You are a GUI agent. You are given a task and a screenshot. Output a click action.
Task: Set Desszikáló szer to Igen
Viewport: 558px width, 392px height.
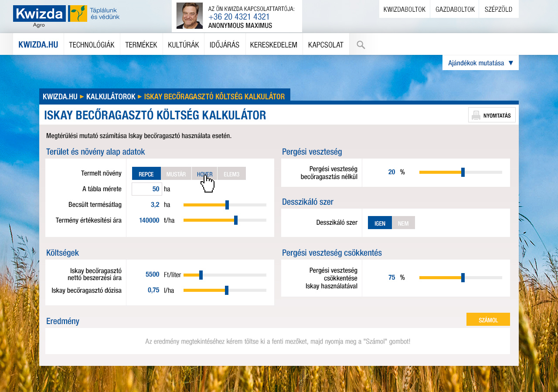pyautogui.click(x=380, y=223)
